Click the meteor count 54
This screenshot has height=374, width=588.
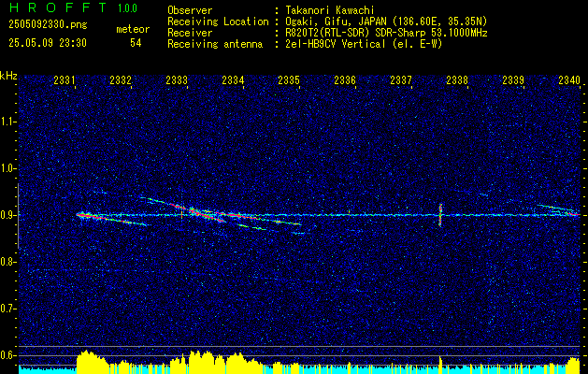136,43
